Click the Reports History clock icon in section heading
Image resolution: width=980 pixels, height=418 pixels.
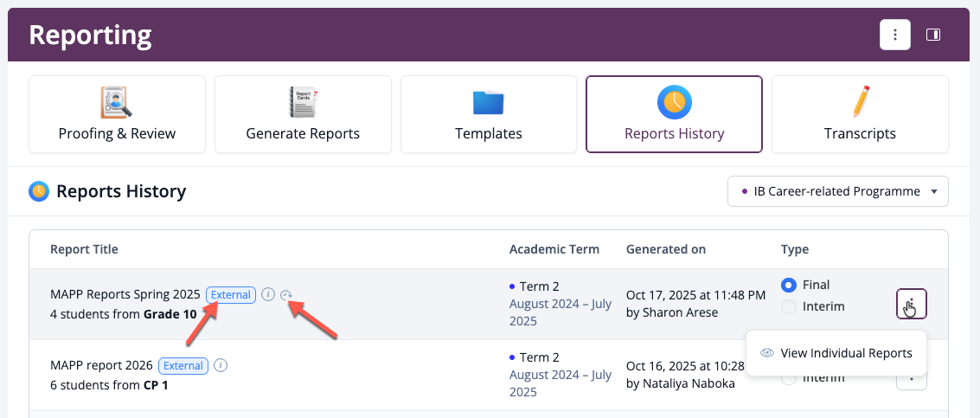click(x=39, y=191)
